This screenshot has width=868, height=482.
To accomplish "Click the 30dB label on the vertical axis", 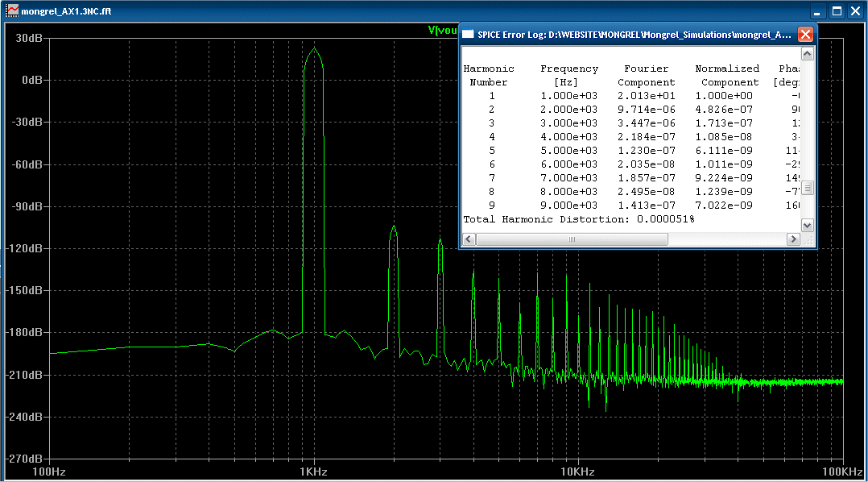I will [28, 38].
